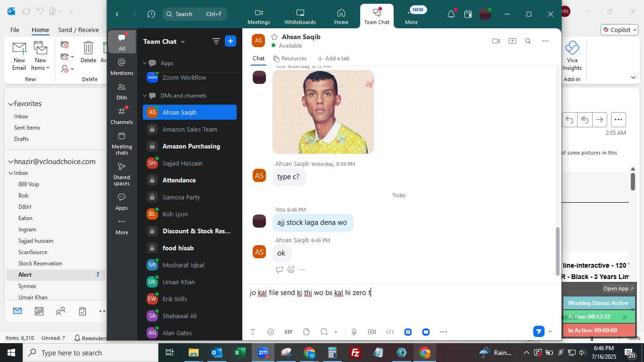The height and width of the screenshot is (362, 644).
Task: Collapse the Apps section in chat list
Action: pos(145,63)
